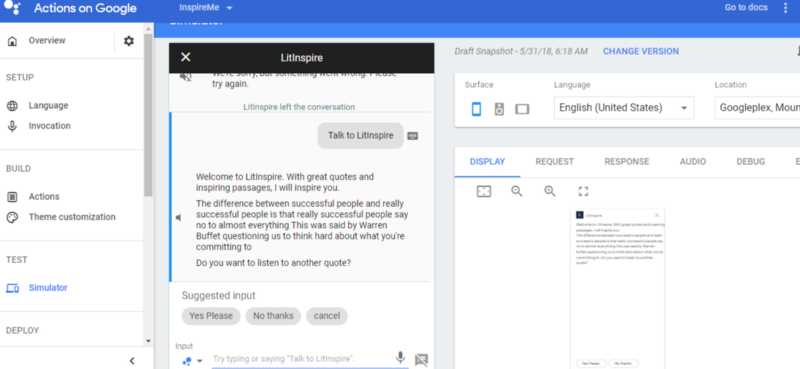This screenshot has width=800, height=369.
Task: Click the home icon beside Overview
Action: point(12,41)
